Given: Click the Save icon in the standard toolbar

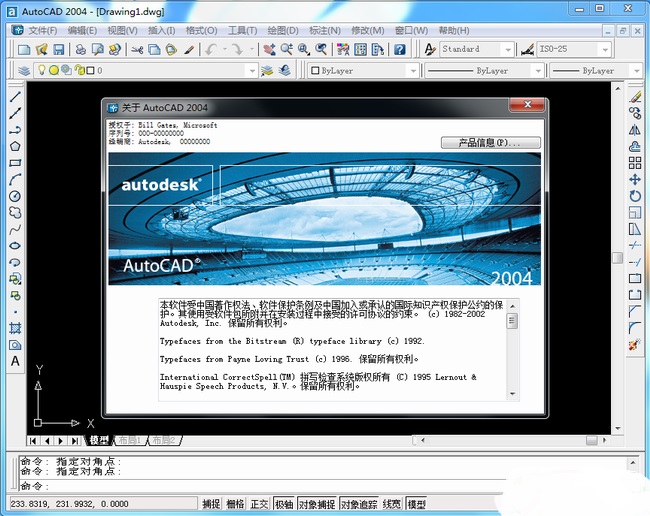Looking at the screenshot, I should coord(58,49).
